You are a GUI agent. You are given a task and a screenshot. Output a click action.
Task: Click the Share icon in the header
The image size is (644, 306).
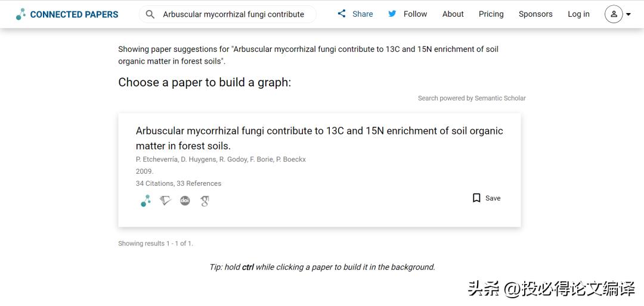pos(342,14)
